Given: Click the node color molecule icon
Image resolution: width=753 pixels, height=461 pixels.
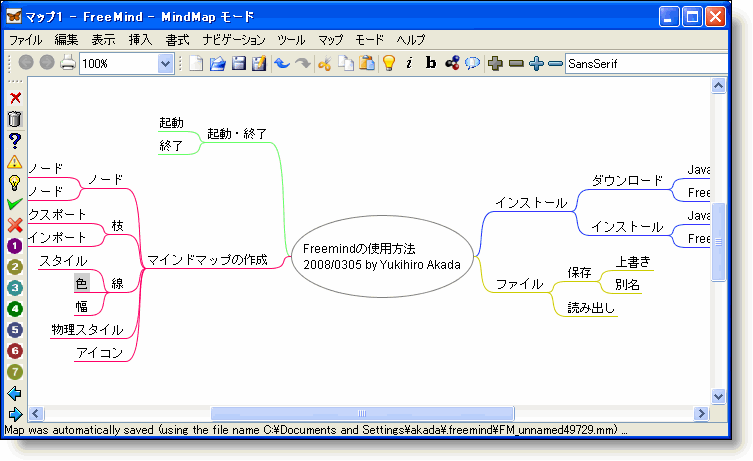Looking at the screenshot, I should pyautogui.click(x=452, y=63).
